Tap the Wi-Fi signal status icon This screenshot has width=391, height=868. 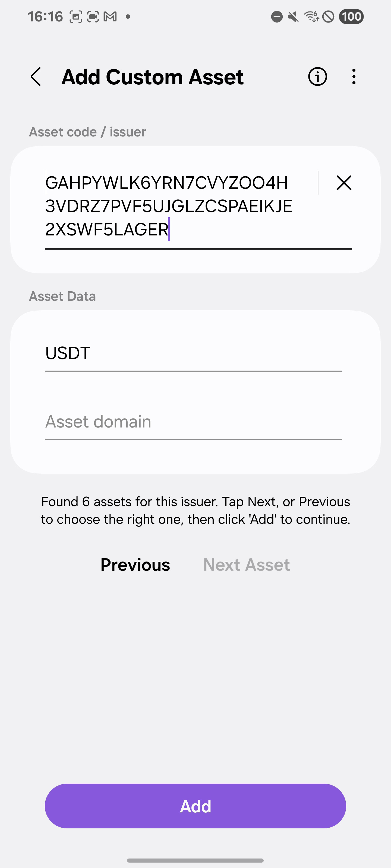click(311, 17)
